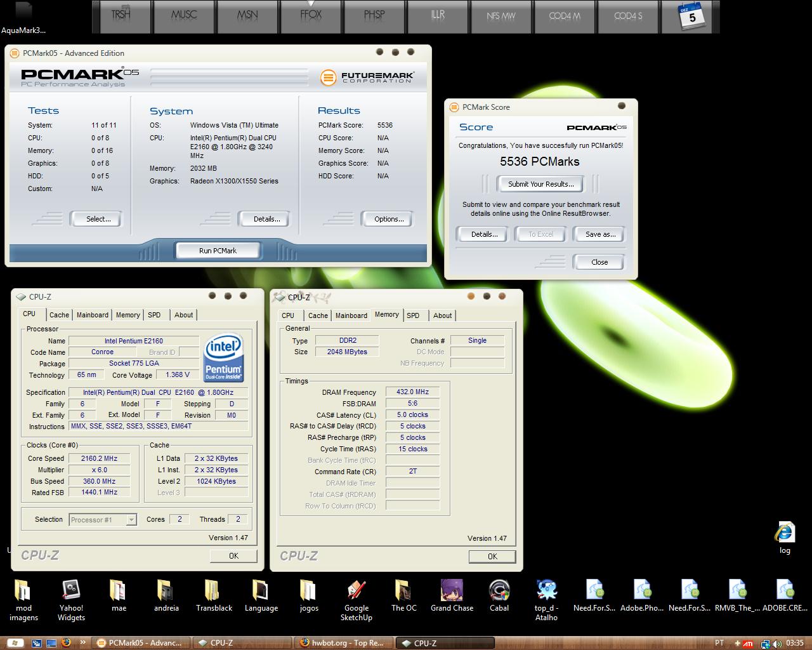The image size is (812, 650).
Task: Click OK in the right CPU-Z window
Action: pos(492,556)
